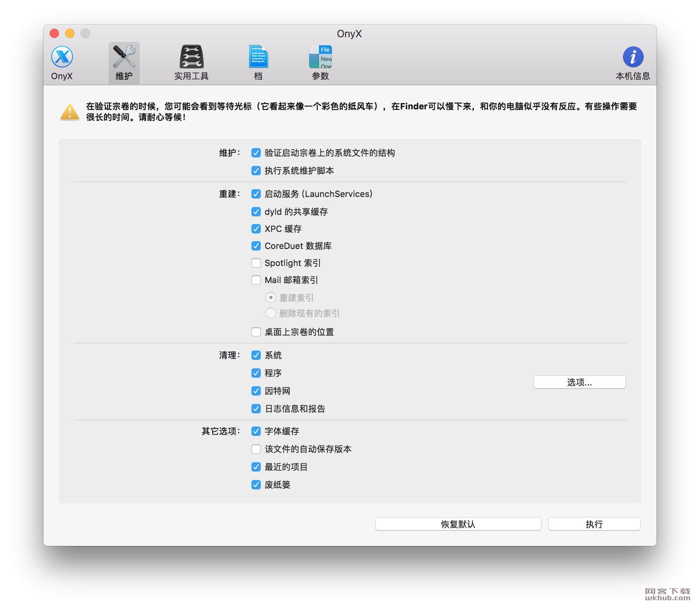Click the 其它选项: section label
The image size is (700, 608).
[x=221, y=431]
